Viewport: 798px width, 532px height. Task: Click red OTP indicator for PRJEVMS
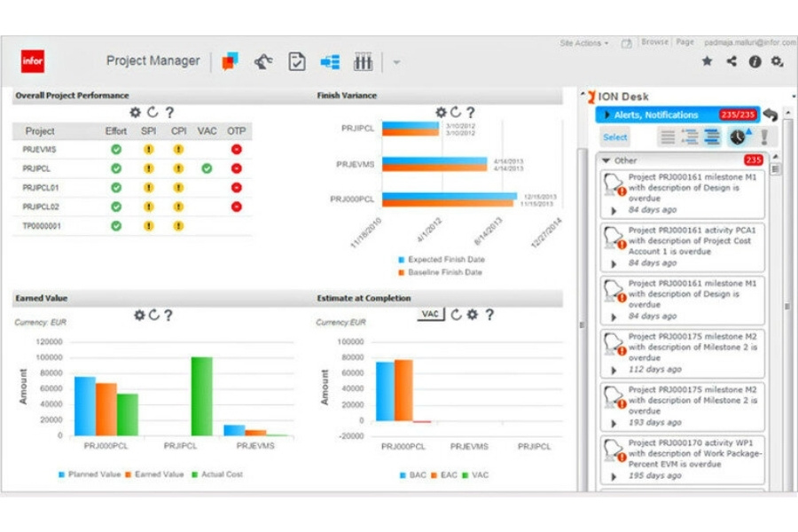pyautogui.click(x=236, y=149)
